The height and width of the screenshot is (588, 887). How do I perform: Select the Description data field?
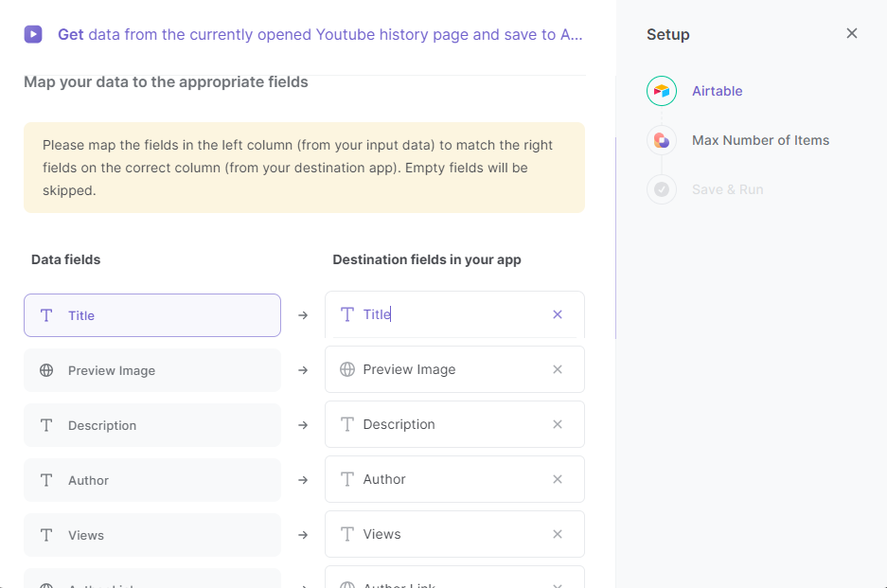tap(152, 425)
